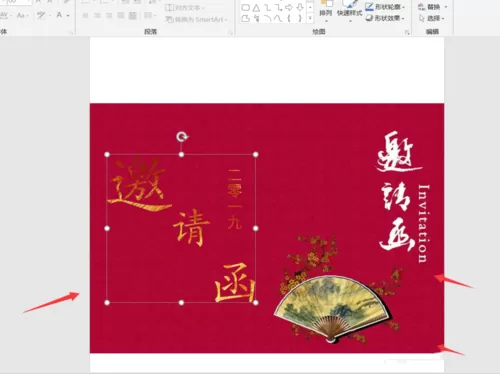500x374 pixels.
Task: Open the 快速样式 quick styles gallery
Action: click(349, 12)
